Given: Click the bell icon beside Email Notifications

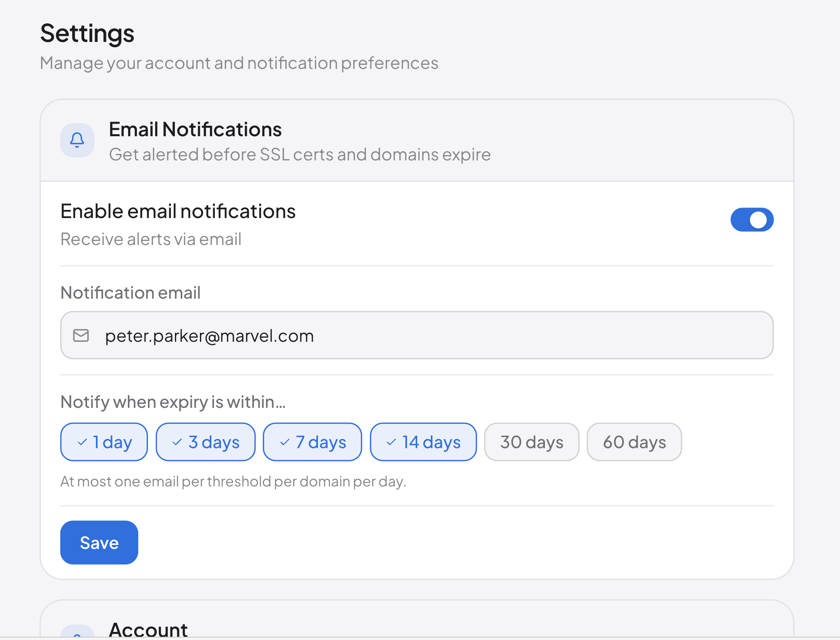Looking at the screenshot, I should [77, 140].
